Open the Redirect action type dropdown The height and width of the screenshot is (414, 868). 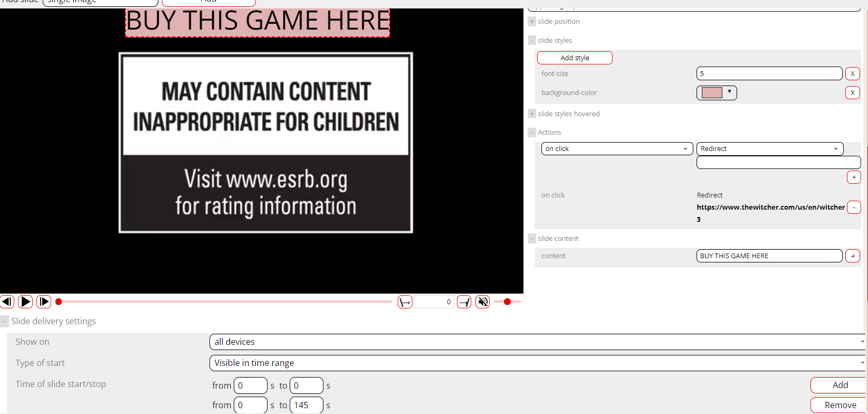point(769,149)
